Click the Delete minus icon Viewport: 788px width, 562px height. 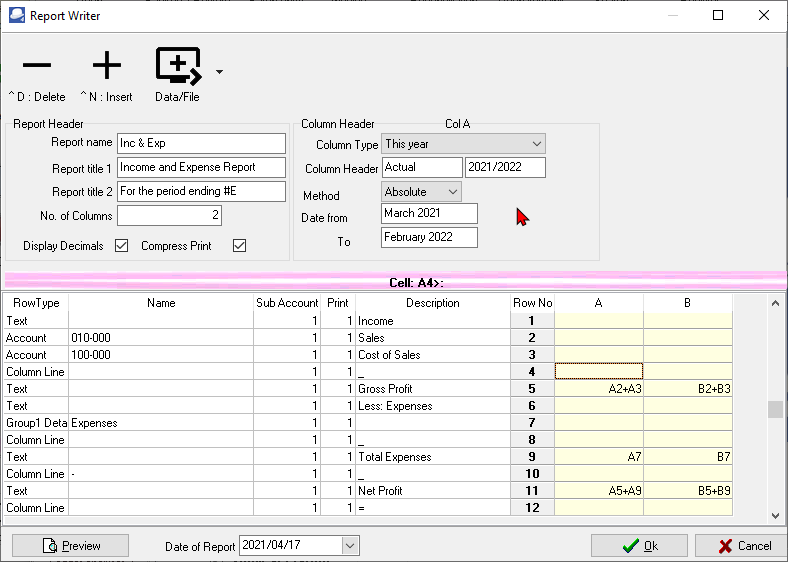click(37, 65)
